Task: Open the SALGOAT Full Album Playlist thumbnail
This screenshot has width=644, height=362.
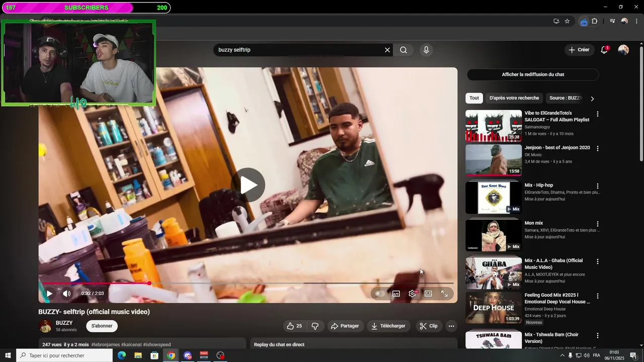Action: click(x=494, y=126)
